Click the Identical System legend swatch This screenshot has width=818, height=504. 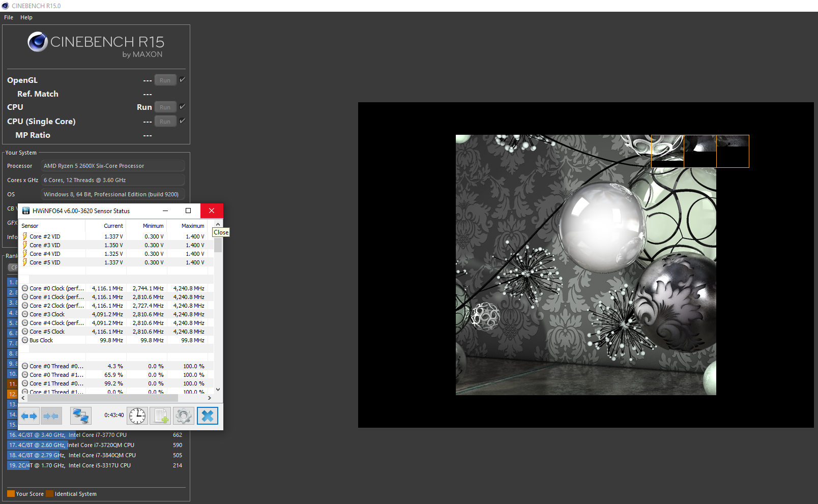pos(49,494)
